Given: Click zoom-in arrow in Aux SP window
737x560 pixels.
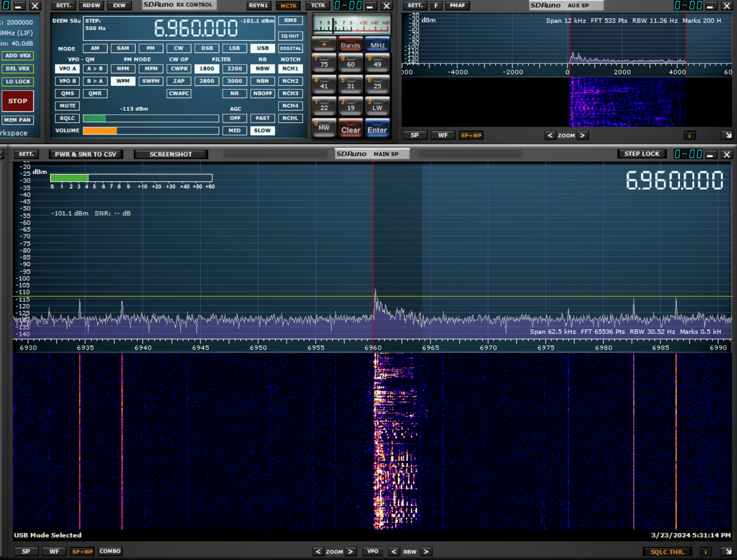Looking at the screenshot, I should click(x=583, y=135).
